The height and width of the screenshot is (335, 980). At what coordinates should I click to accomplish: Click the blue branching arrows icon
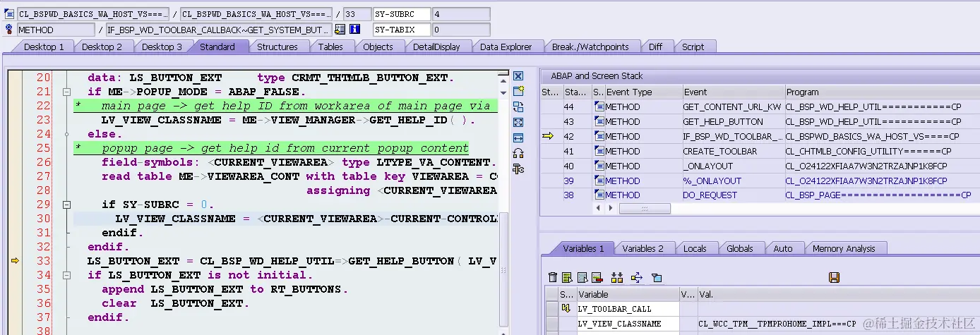tap(636, 278)
